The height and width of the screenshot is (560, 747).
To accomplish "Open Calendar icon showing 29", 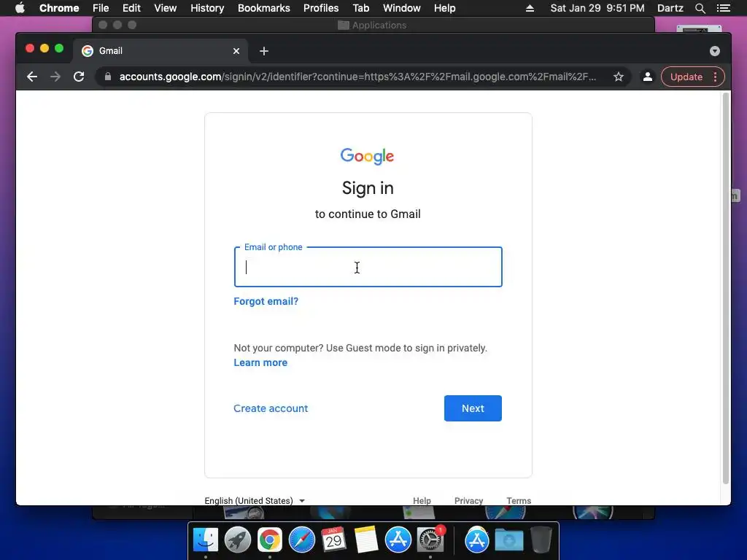I will [333, 540].
